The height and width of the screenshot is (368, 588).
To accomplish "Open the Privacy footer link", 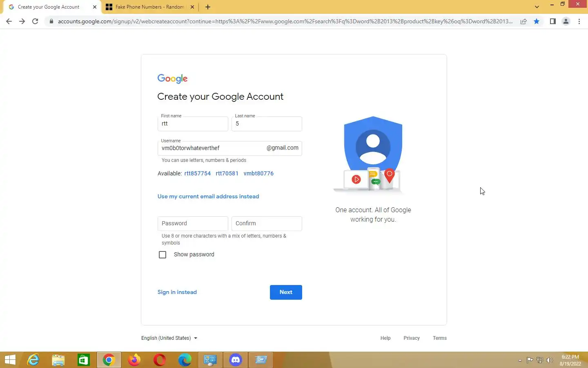I will (412, 338).
